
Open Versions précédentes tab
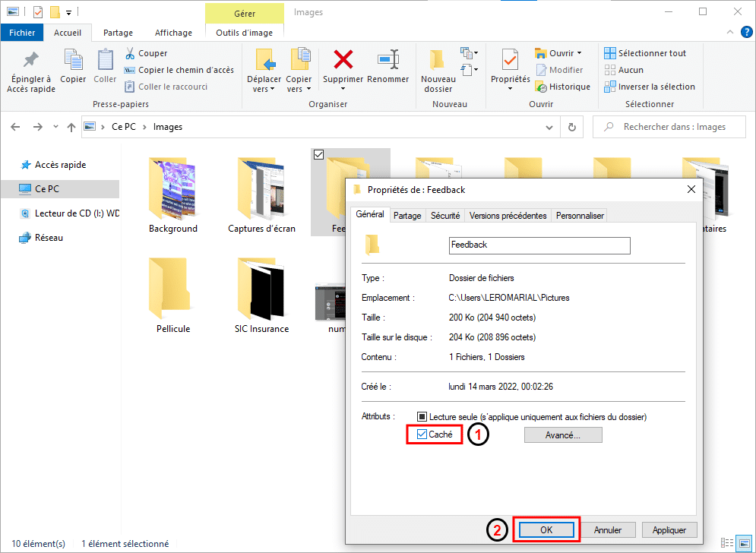(x=508, y=216)
